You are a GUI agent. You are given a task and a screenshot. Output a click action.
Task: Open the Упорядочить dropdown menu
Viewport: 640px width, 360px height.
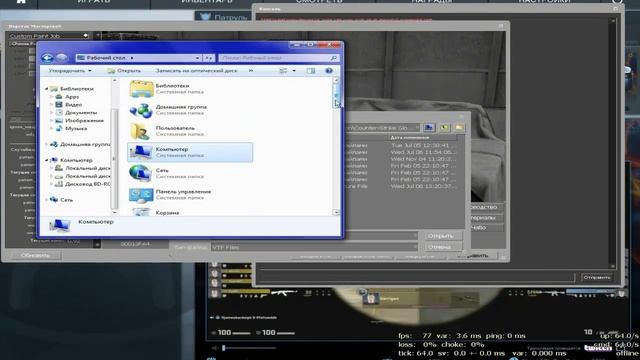pyautogui.click(x=70, y=71)
